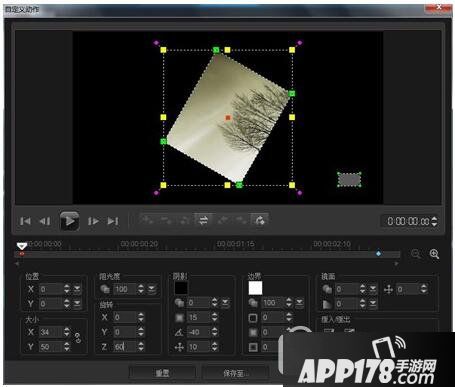The height and width of the screenshot is (387, 455).
Task: Open the white border color swatch
Action: coord(255,288)
